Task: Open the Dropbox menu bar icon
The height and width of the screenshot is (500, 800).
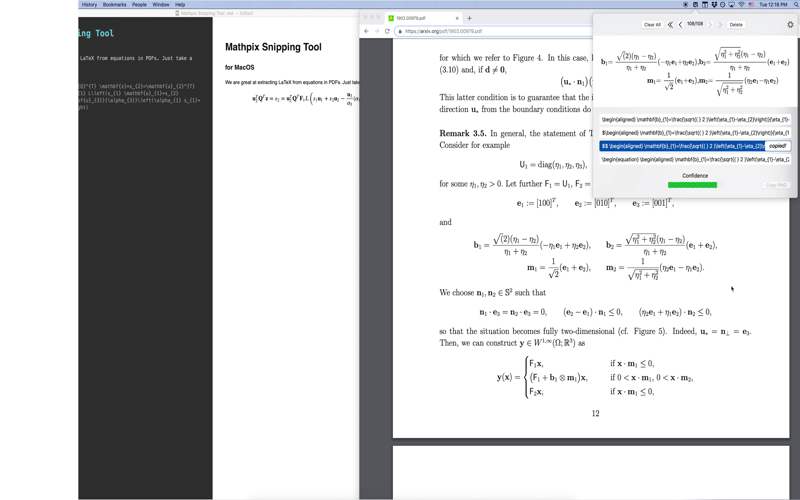Action: [x=714, y=5]
